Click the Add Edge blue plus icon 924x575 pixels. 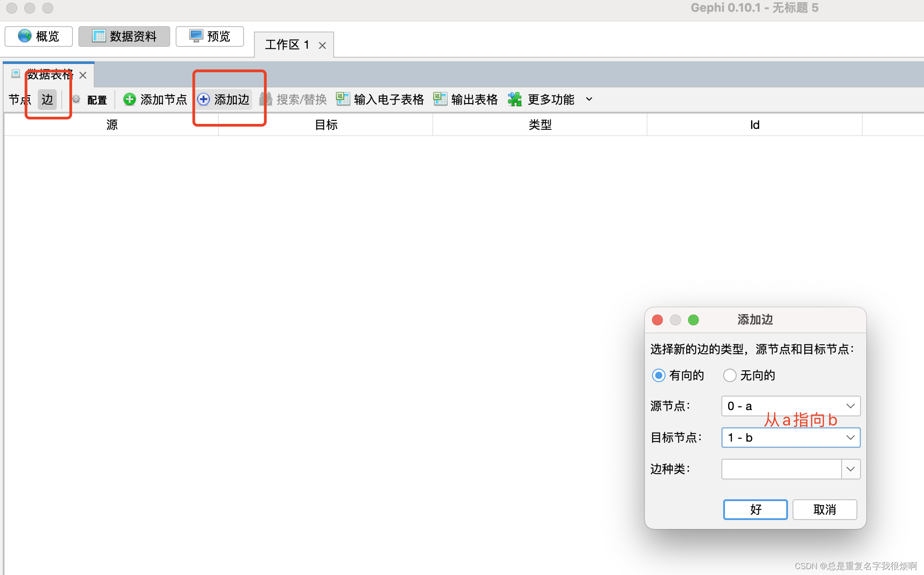[x=204, y=99]
